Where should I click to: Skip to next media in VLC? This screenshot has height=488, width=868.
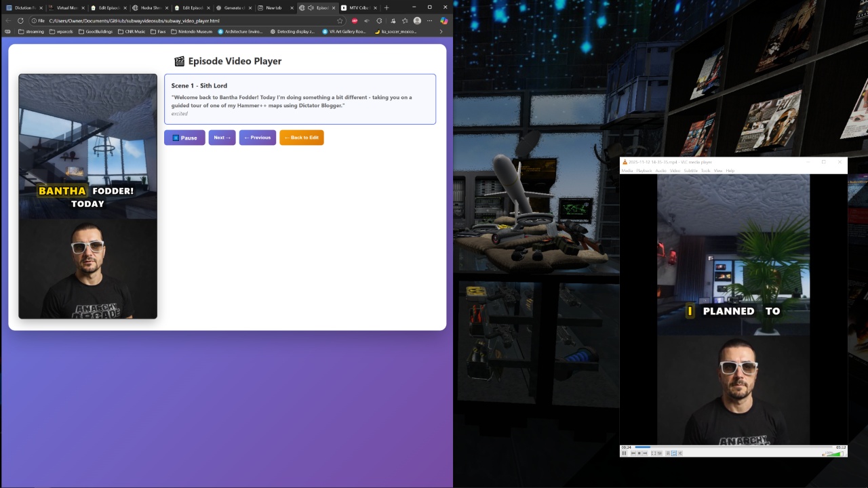click(646, 453)
